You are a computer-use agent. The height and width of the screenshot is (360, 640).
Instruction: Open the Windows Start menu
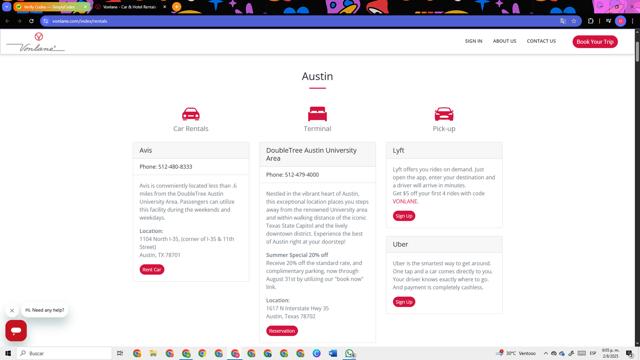8,353
